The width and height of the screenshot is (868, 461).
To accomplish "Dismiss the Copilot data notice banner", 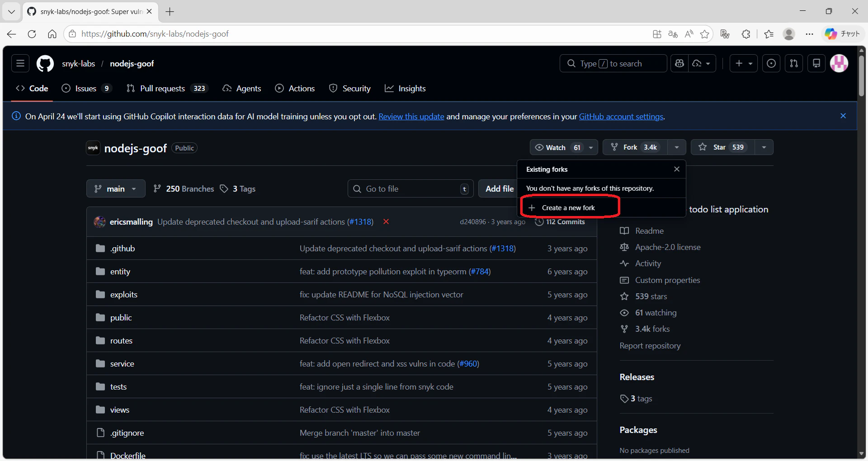I will click(843, 116).
